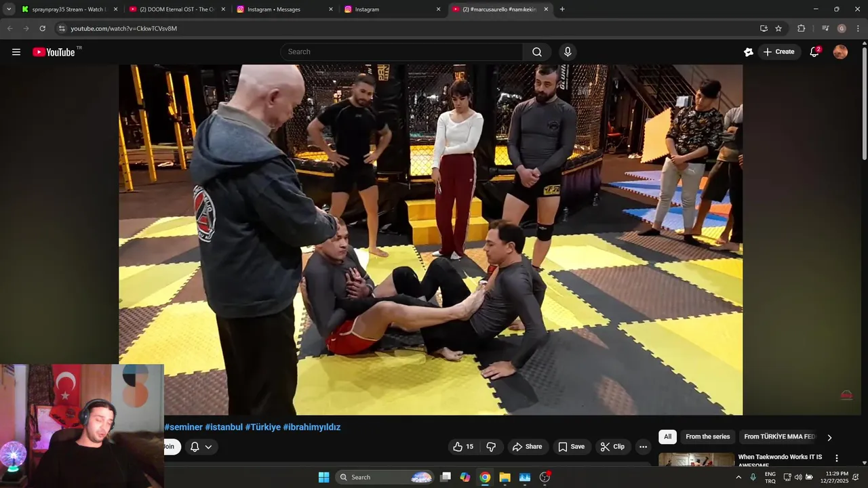This screenshot has width=868, height=488.
Task: Go back in browser history
Action: [9, 28]
